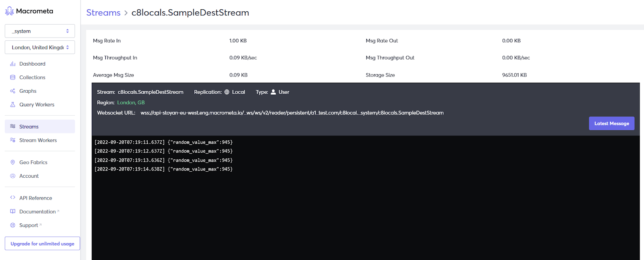Select Streams in the sidebar

(40, 127)
